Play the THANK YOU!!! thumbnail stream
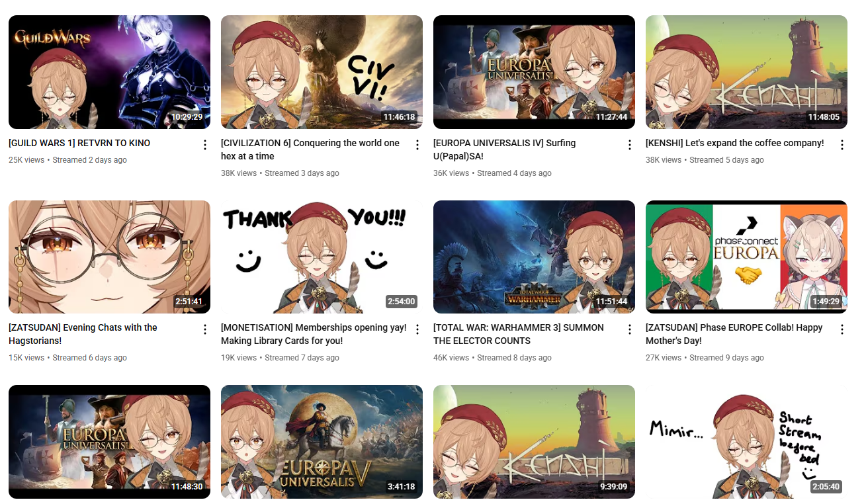This screenshot has height=504, width=866. pyautogui.click(x=322, y=257)
